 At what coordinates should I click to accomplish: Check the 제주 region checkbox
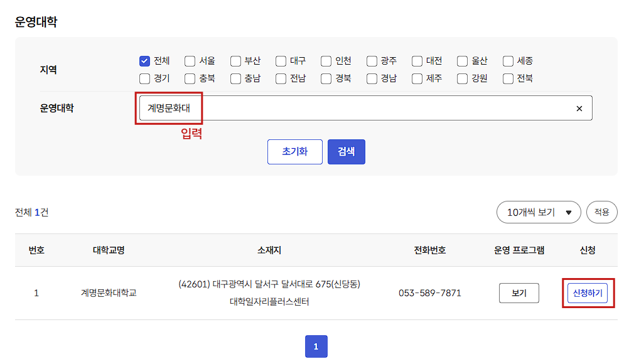pos(417,79)
